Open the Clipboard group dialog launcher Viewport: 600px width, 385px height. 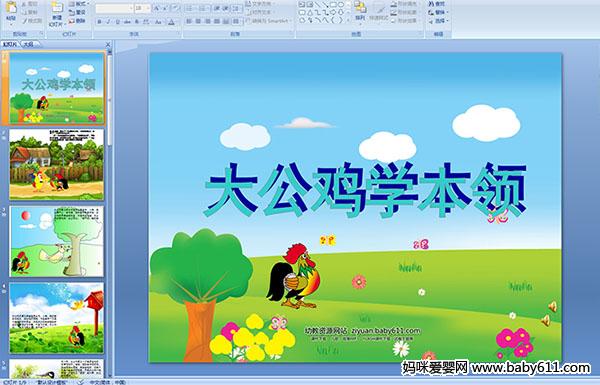[41, 34]
